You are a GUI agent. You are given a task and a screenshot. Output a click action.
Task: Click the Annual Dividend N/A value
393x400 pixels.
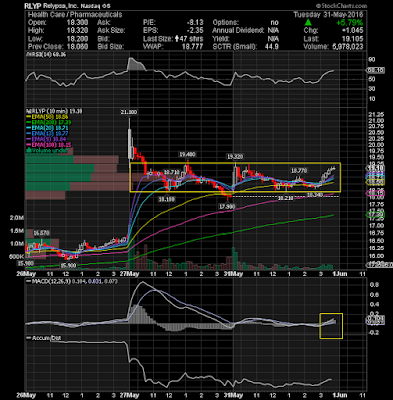[273, 31]
